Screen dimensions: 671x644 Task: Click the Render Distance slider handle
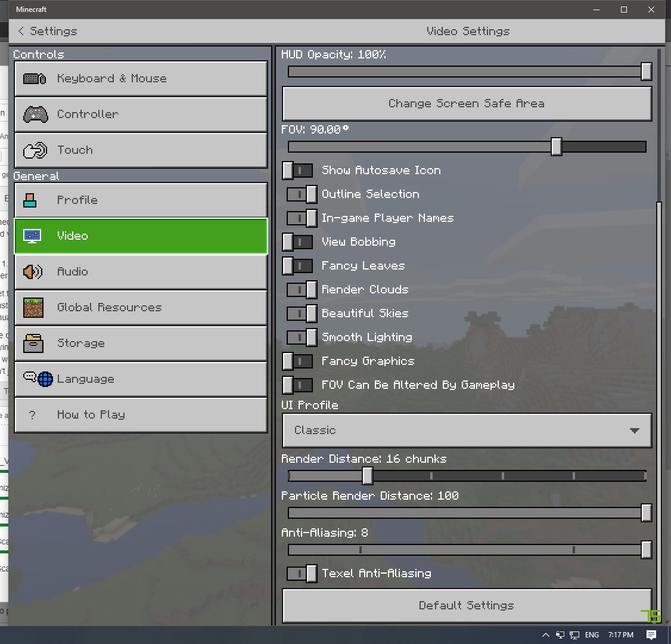[x=367, y=476]
